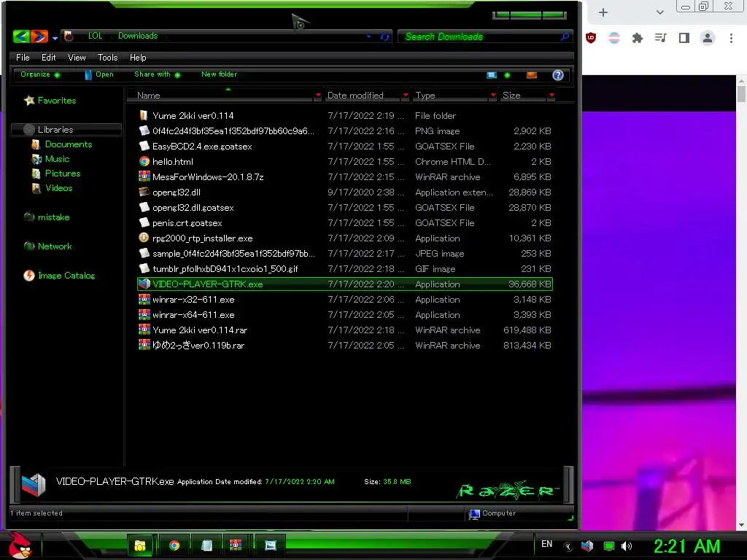The image size is (747, 560).
Task: Open Date modified column filter arrow
Action: [406, 96]
